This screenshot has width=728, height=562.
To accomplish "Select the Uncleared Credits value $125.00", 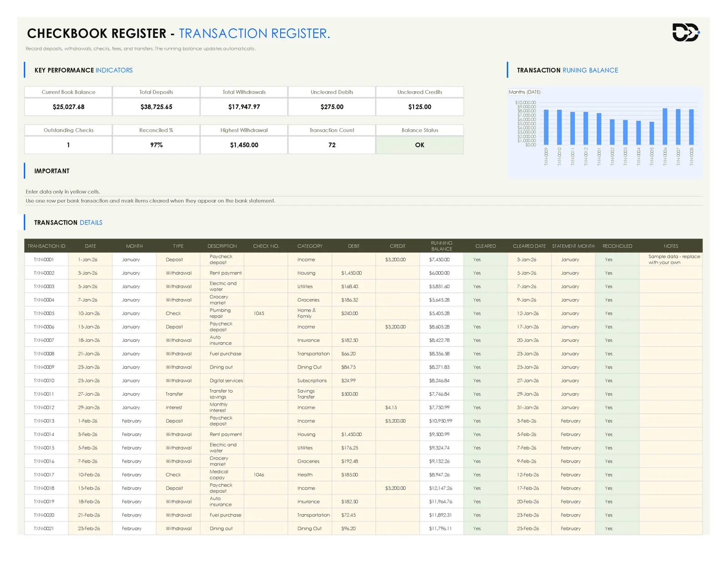I will click(420, 107).
